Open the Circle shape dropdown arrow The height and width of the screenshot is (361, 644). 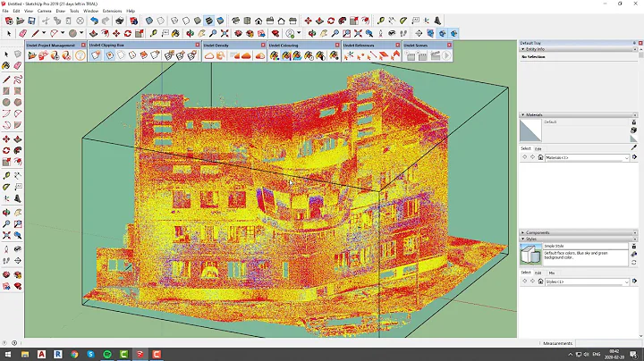[x=81, y=33]
